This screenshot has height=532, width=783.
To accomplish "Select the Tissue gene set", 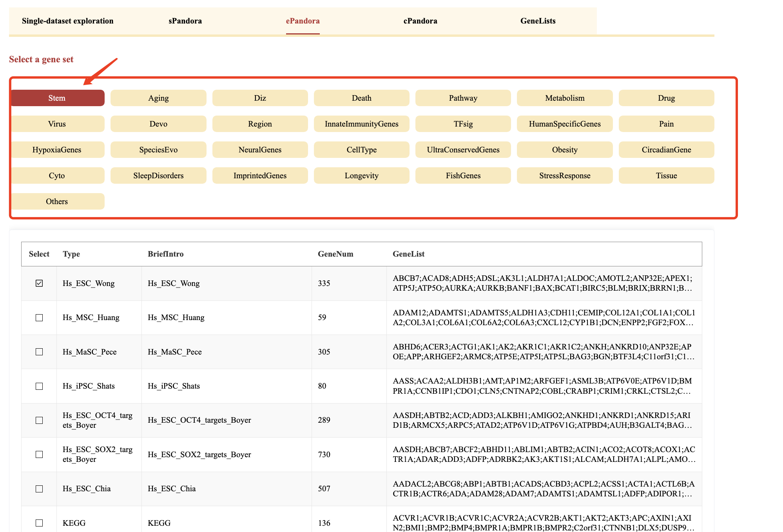I will (666, 176).
